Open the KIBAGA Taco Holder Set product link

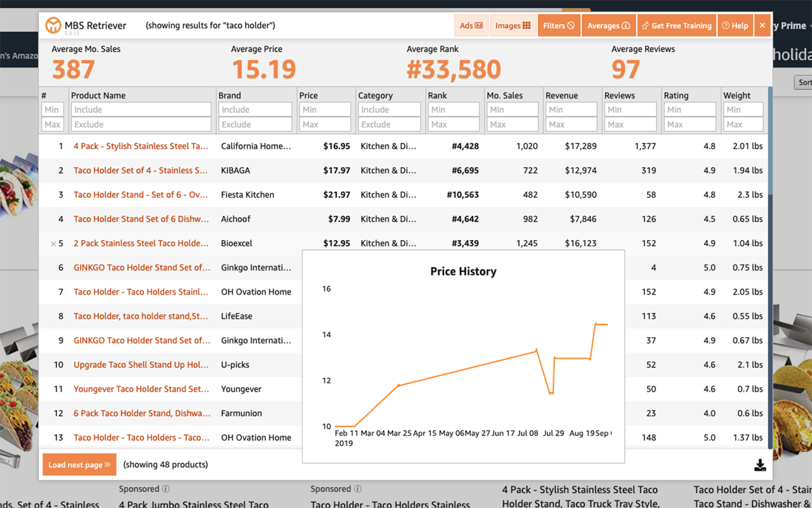tap(140, 170)
